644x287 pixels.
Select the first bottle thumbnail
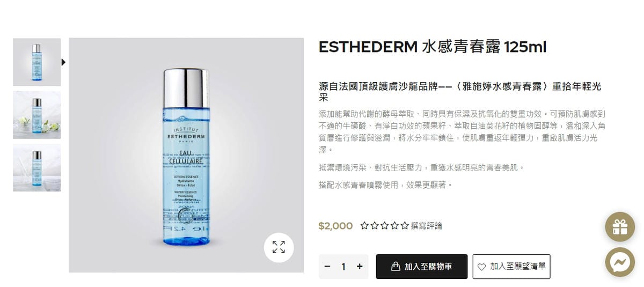pyautogui.click(x=36, y=62)
